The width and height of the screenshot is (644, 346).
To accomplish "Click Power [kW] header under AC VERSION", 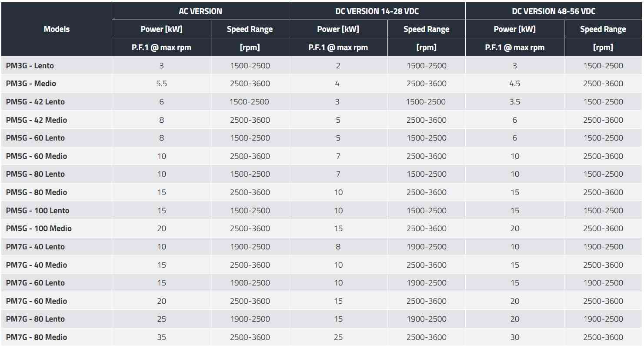I will click(161, 29).
